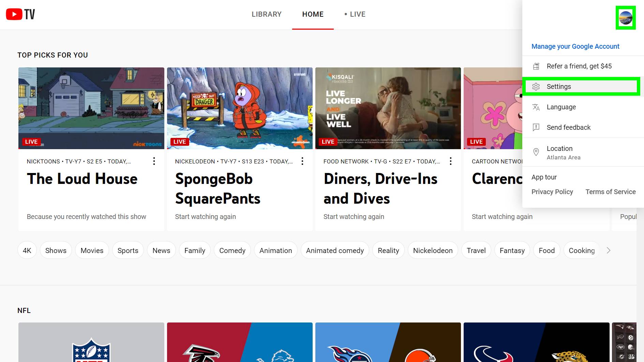644x362 pixels.
Task: Select the Sports category chip
Action: (128, 250)
